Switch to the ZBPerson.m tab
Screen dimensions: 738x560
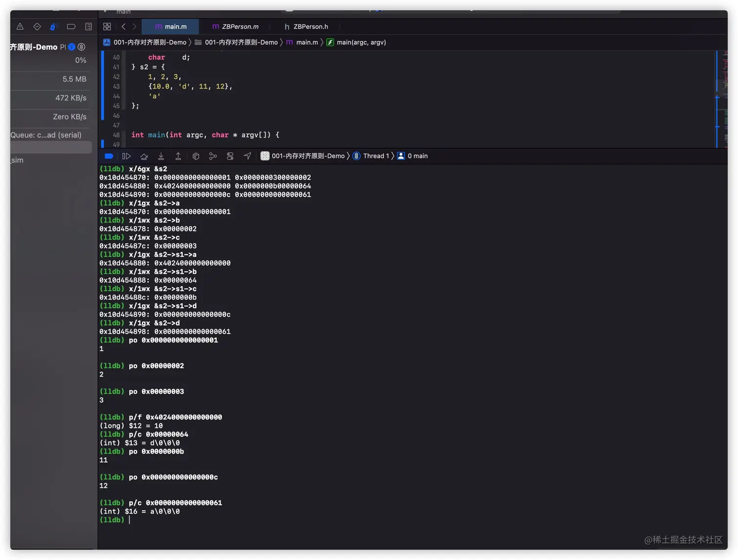pos(235,27)
